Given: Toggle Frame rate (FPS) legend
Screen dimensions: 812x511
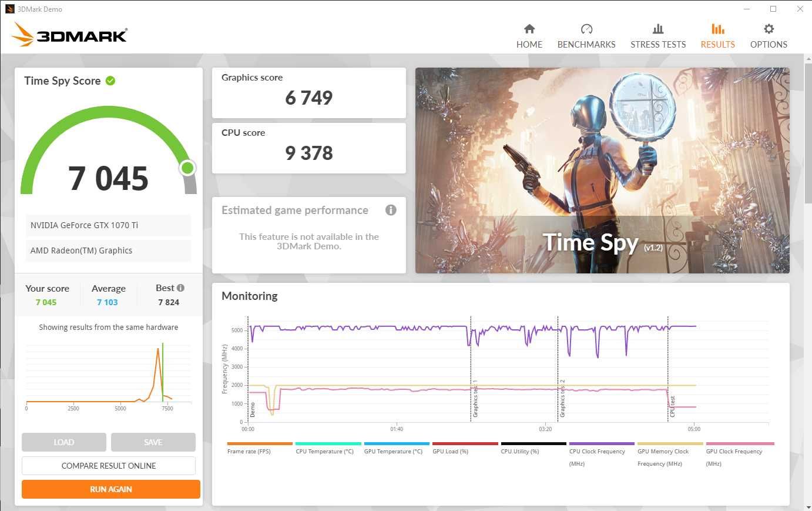Looking at the screenshot, I should point(259,448).
